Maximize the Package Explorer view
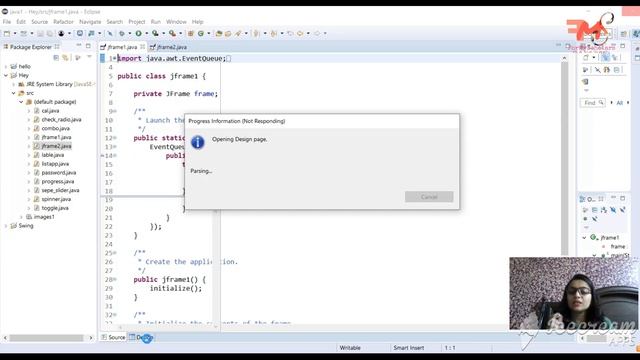 click(x=88, y=46)
